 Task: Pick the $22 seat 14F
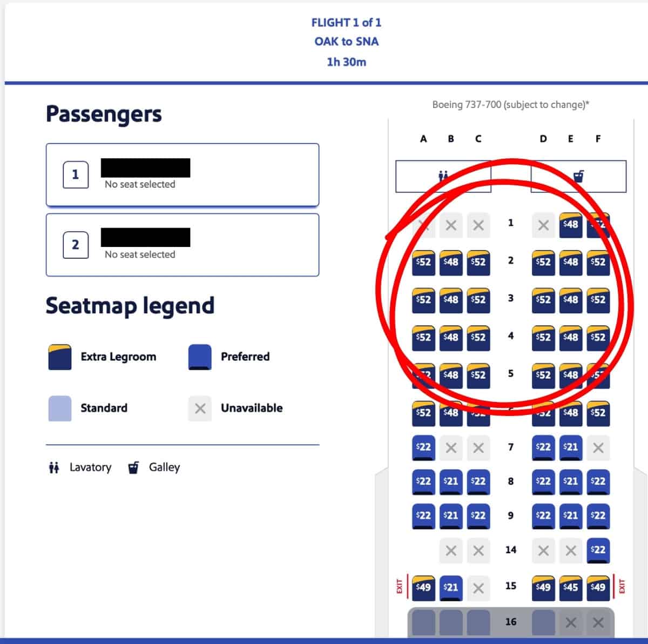tap(598, 551)
